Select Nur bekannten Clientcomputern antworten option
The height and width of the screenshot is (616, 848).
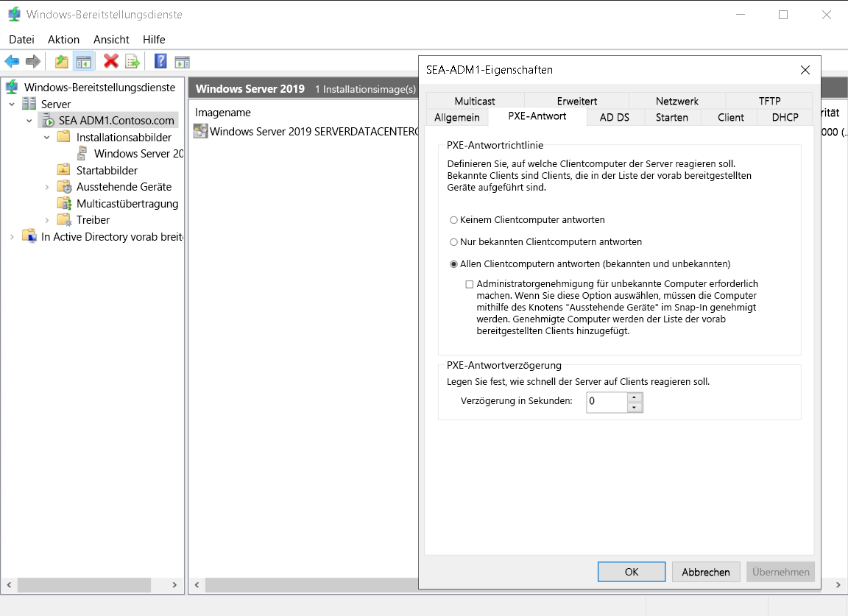(x=453, y=242)
